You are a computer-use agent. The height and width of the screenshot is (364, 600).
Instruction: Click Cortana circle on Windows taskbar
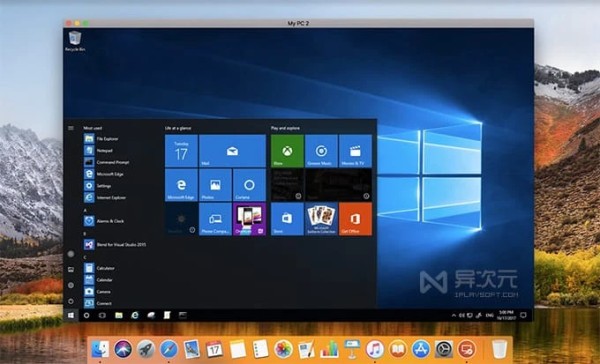click(86, 315)
